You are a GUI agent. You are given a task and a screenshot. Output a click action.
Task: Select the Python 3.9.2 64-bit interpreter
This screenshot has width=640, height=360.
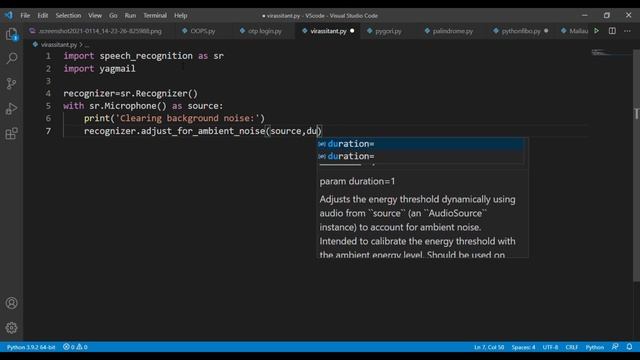[x=31, y=347]
